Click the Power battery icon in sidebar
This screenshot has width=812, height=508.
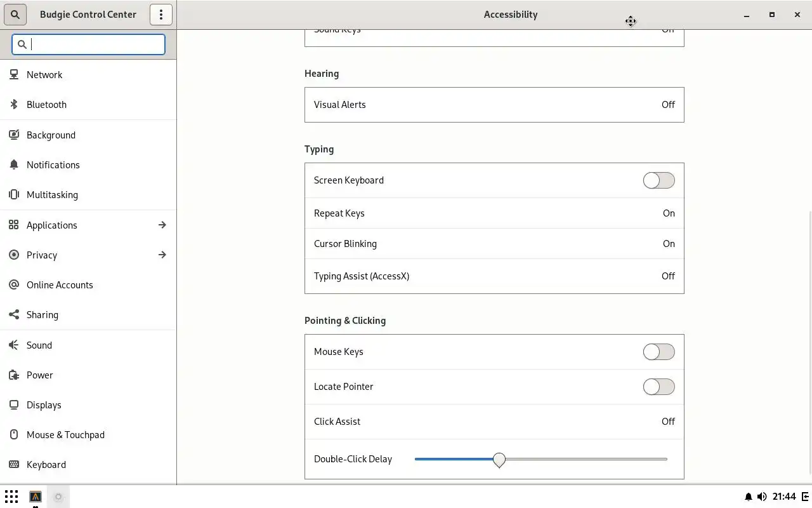[14, 375]
